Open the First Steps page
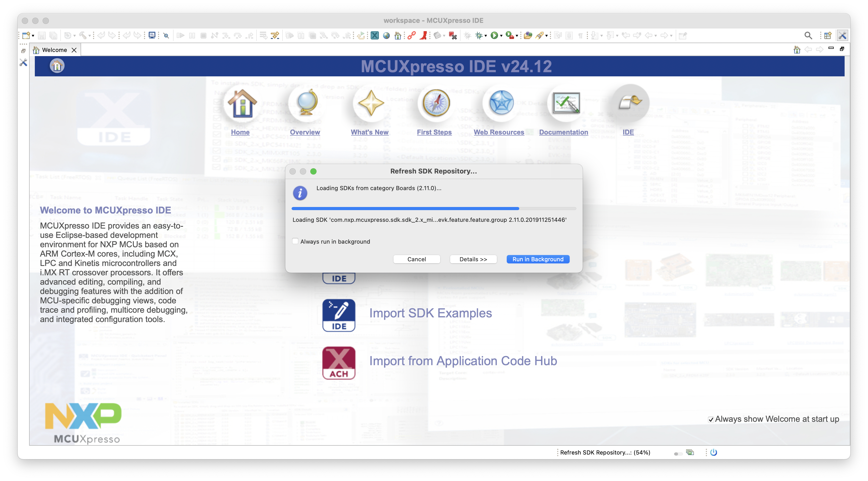 [x=434, y=132]
